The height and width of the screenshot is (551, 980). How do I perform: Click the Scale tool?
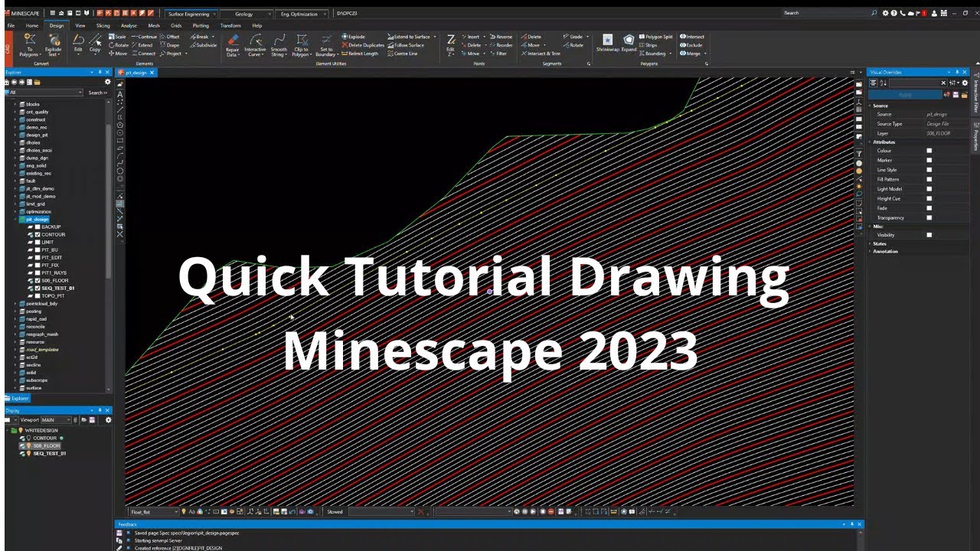click(118, 37)
